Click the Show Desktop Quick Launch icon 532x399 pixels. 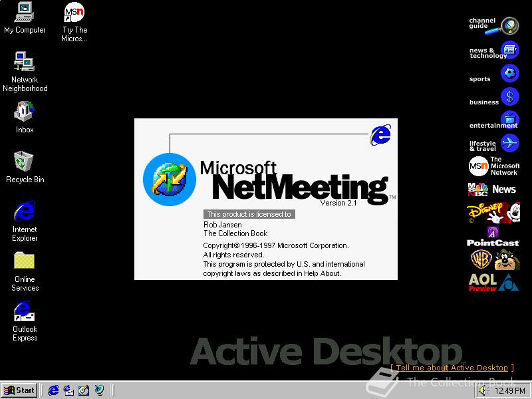pos(84,390)
